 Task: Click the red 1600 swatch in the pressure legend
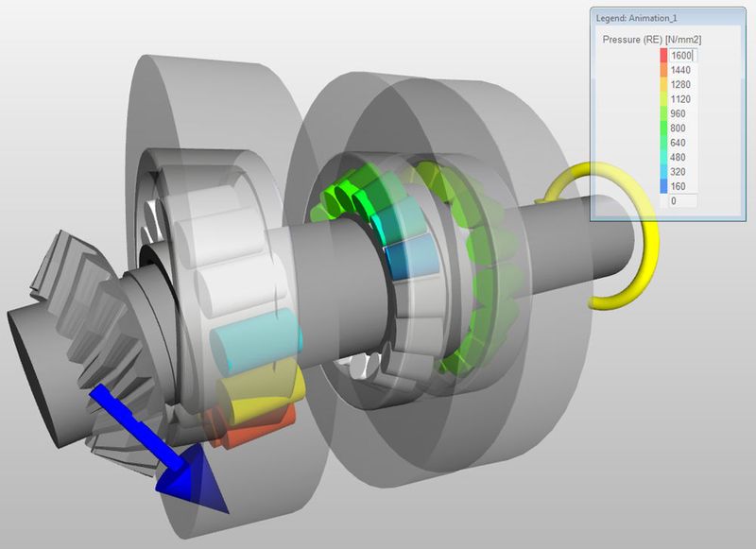662,55
